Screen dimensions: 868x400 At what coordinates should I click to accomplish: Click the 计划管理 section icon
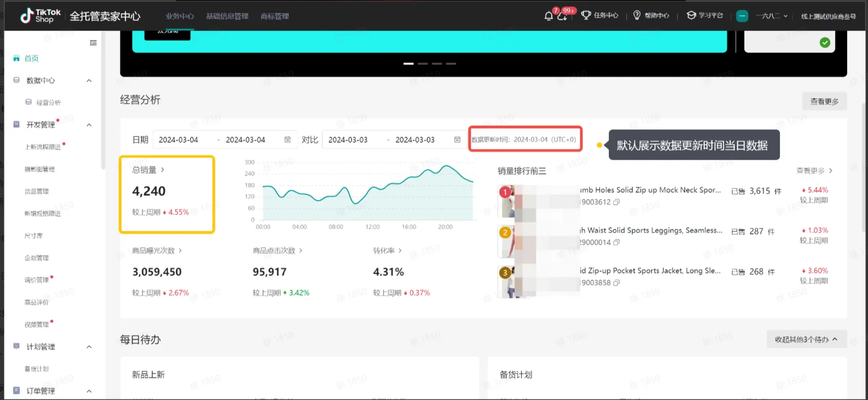16,346
